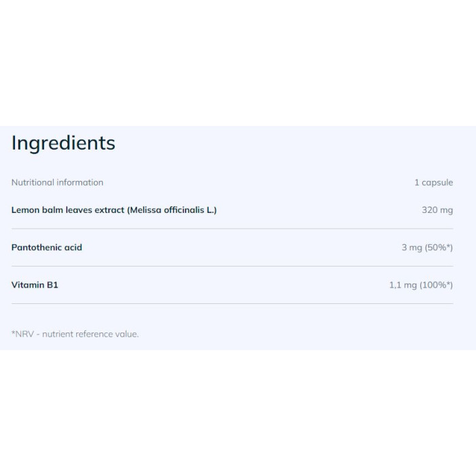Click the 3 mg (50%*) value
476x476 pixels.
point(427,248)
